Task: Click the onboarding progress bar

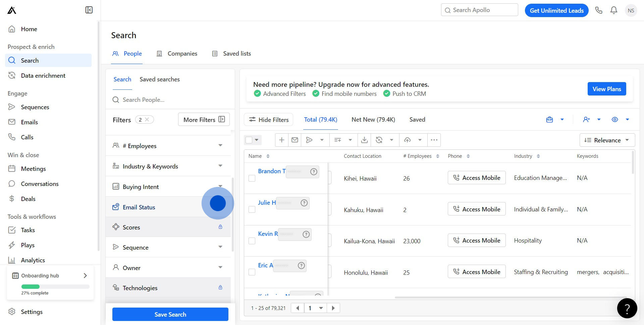Action: point(55,286)
